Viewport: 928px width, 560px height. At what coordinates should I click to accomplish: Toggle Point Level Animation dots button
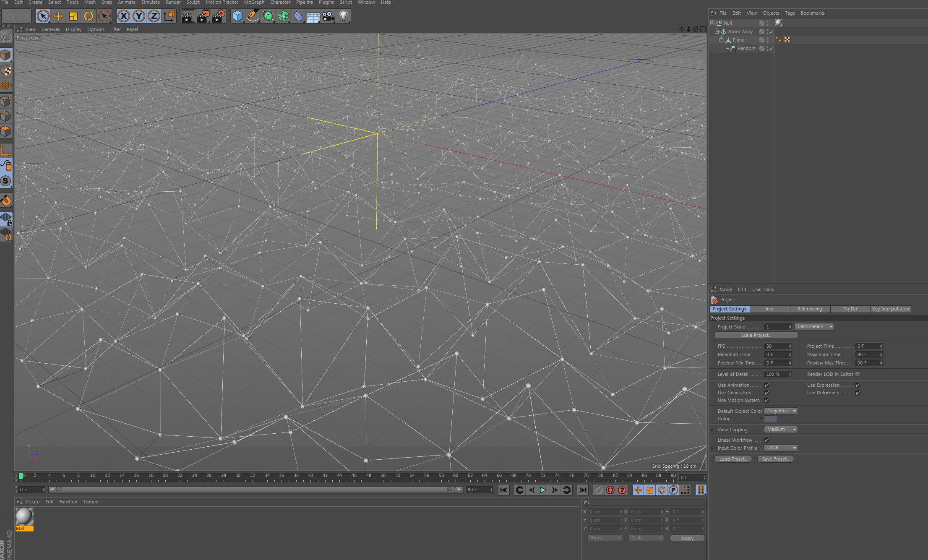click(685, 490)
